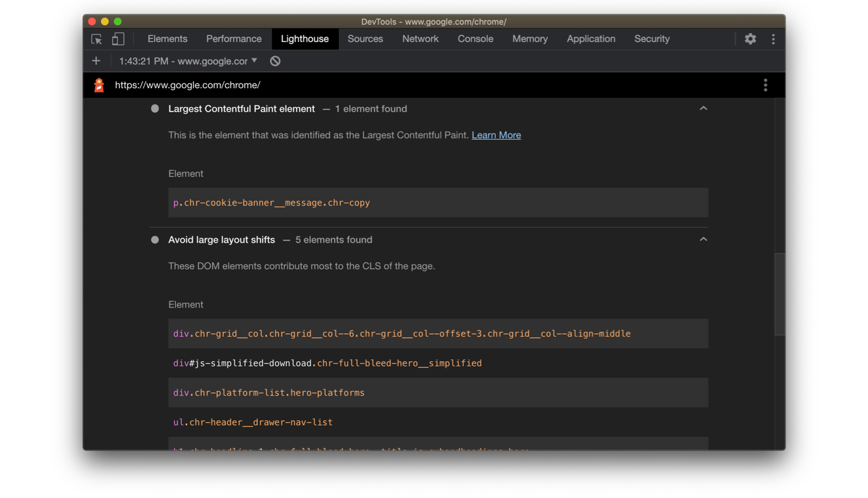Viewport: 868px width, 498px height.
Task: Select the div.chr-platform-list.hero-platforms element
Action: pos(269,393)
